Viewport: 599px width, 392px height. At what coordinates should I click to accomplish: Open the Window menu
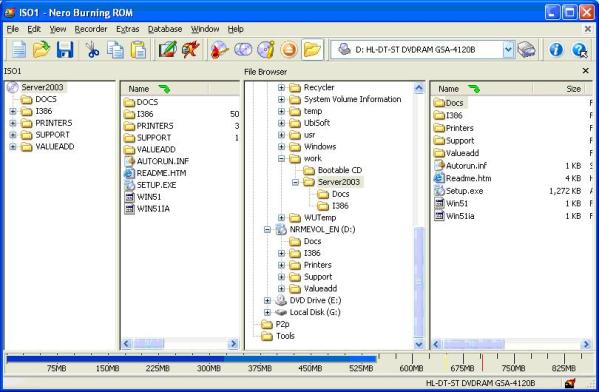click(205, 29)
